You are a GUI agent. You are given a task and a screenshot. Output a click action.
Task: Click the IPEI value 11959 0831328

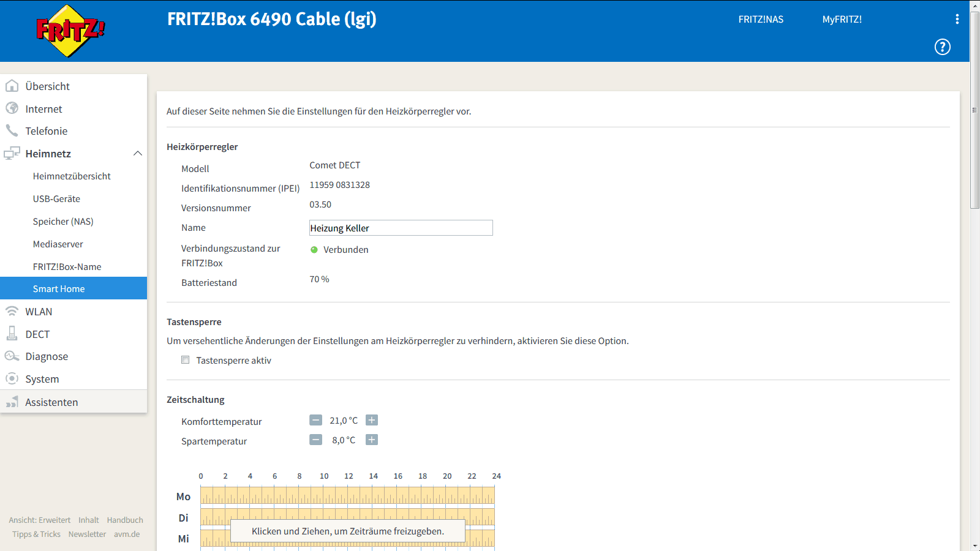click(339, 185)
